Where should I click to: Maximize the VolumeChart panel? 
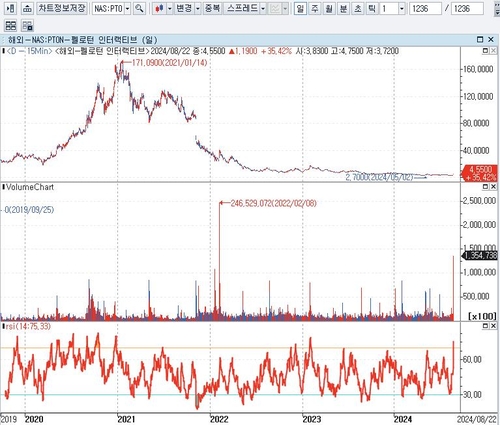pyautogui.click(x=486, y=187)
